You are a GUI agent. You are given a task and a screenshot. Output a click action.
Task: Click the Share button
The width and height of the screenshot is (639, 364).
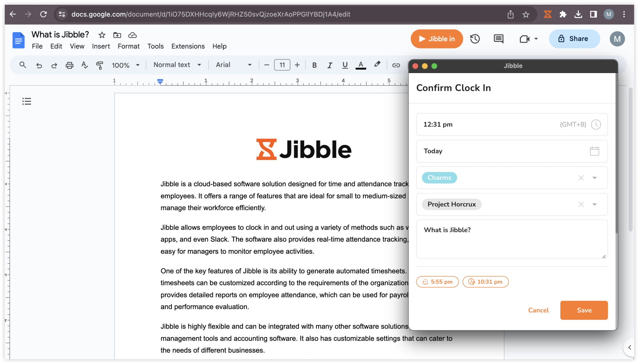point(574,39)
